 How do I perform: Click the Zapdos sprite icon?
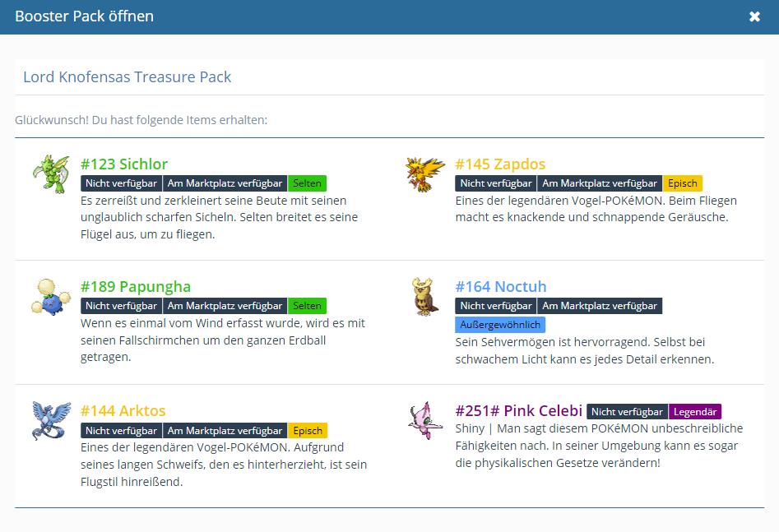425,173
